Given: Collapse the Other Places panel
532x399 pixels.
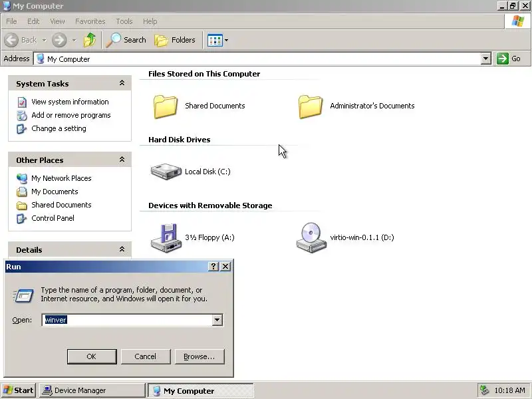Looking at the screenshot, I should (122, 160).
